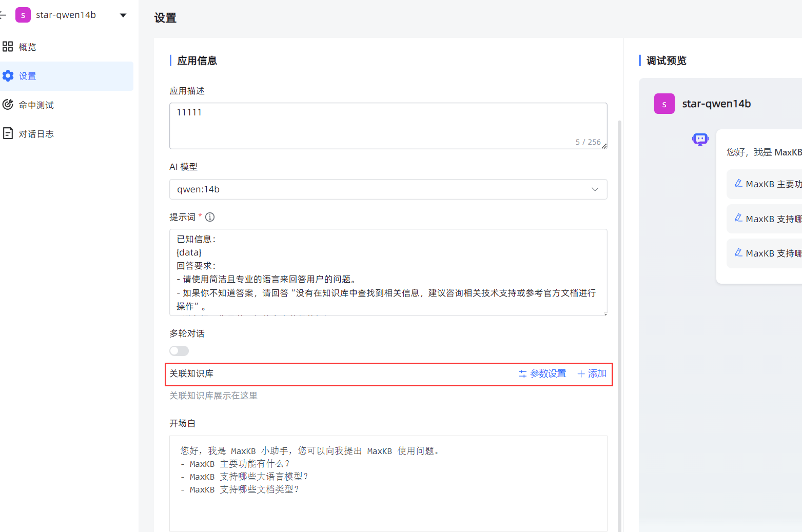Go to 命中测试 hit test page

[67, 105]
